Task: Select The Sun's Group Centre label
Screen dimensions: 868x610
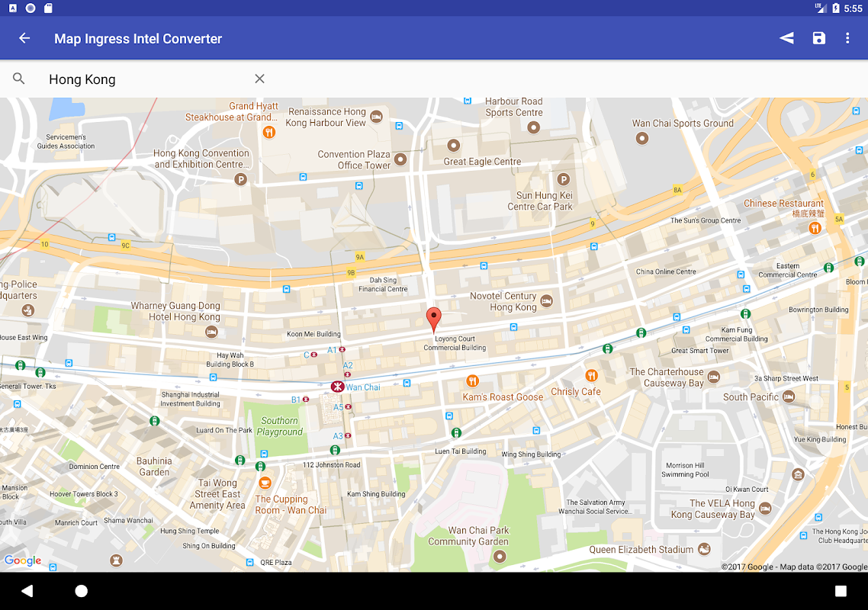Action: point(706,220)
